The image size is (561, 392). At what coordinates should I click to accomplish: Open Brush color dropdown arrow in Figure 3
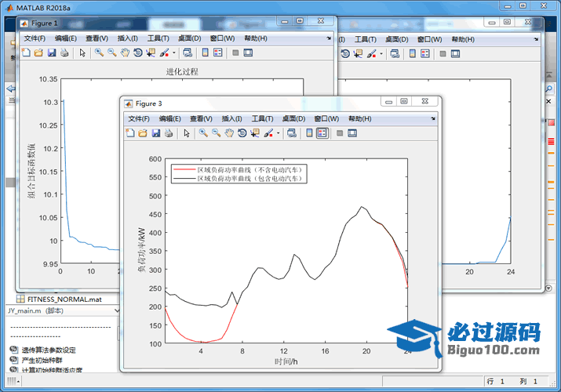tap(278, 133)
